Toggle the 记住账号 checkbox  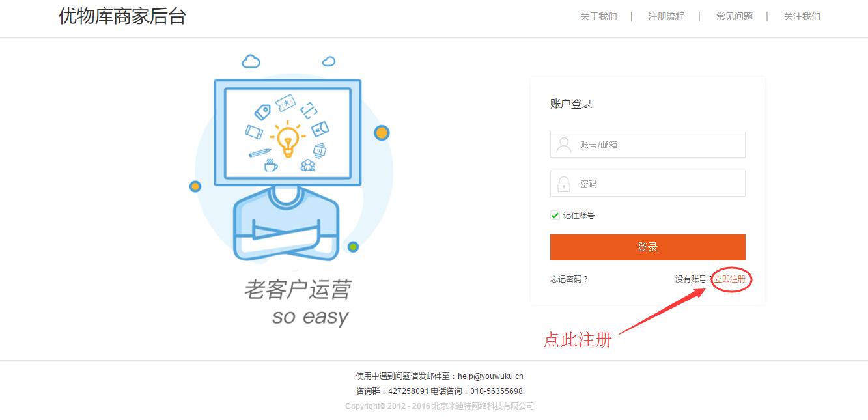point(555,216)
